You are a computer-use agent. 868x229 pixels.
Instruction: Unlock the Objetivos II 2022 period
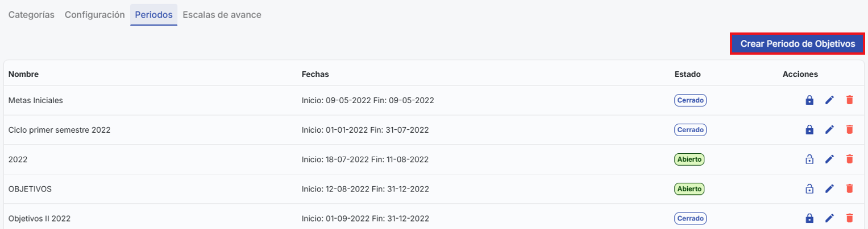pos(809,218)
